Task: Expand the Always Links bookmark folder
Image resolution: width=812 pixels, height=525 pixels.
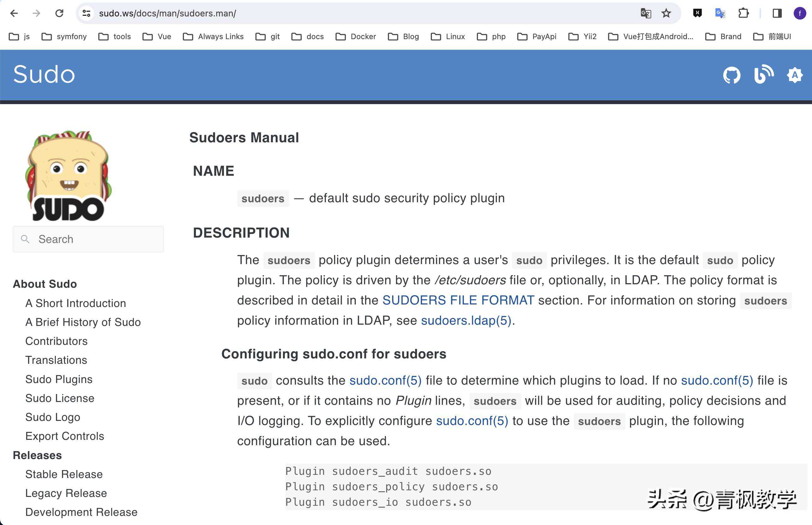Action: [x=213, y=37]
